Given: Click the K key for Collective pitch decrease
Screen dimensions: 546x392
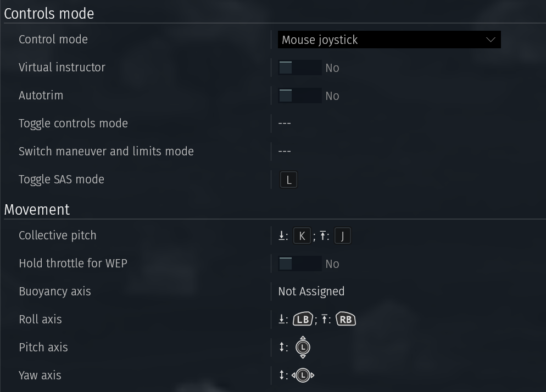Looking at the screenshot, I should 302,236.
